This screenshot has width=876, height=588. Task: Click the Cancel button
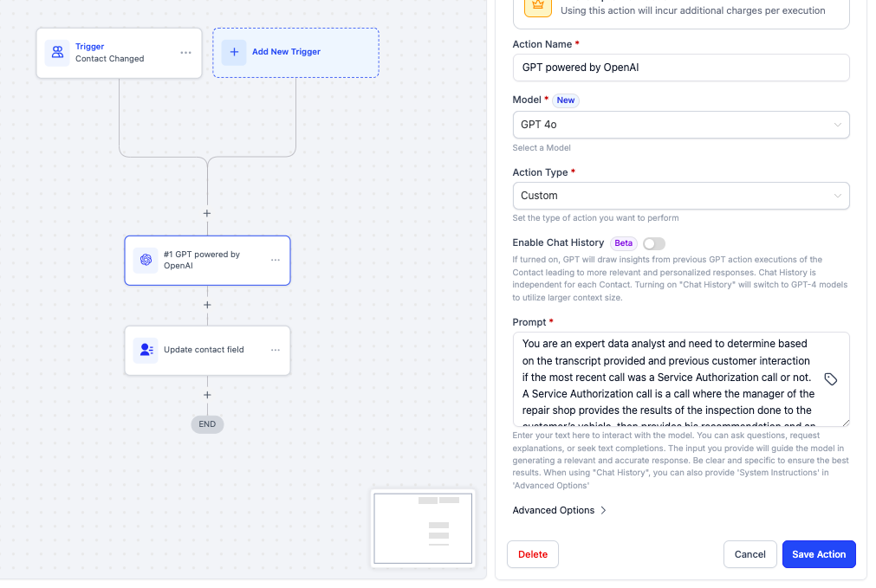click(749, 554)
